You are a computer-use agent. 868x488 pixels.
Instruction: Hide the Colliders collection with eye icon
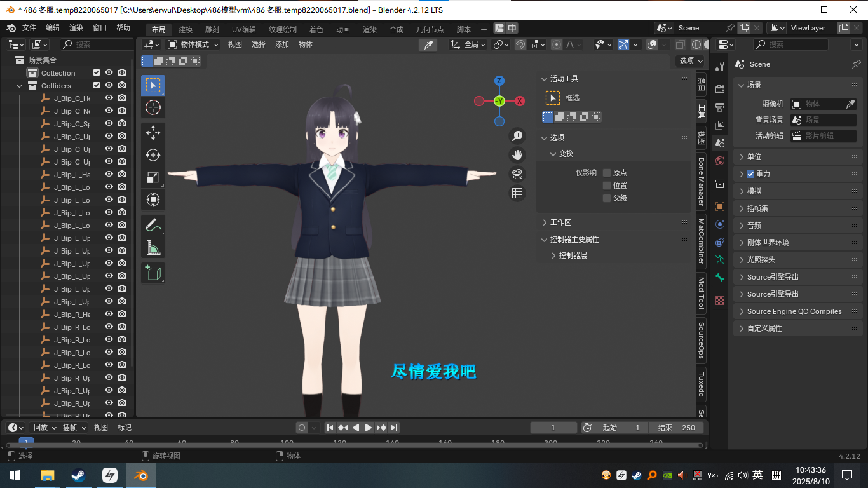[109, 85]
